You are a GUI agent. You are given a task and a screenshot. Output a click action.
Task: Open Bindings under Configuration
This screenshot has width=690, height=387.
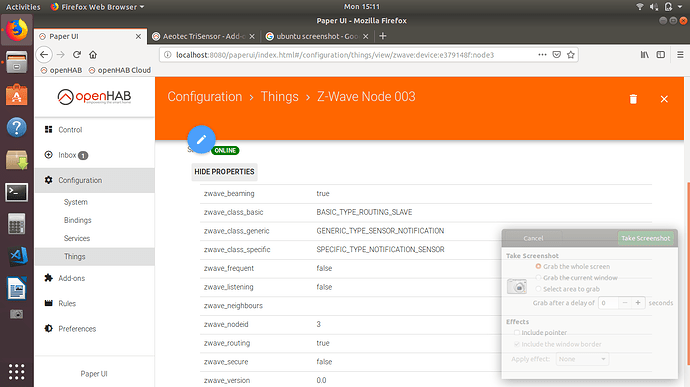click(x=95, y=220)
